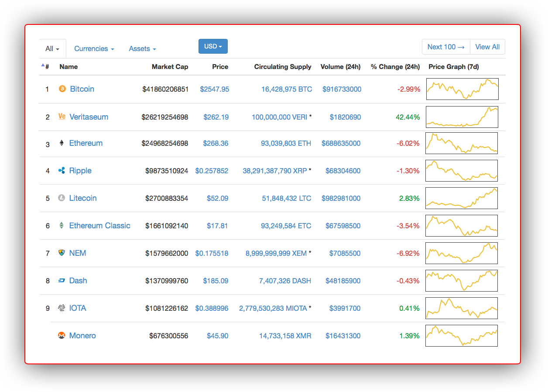Open the Ethereum name link
Screen dimensions: 548x392
[x=86, y=143]
